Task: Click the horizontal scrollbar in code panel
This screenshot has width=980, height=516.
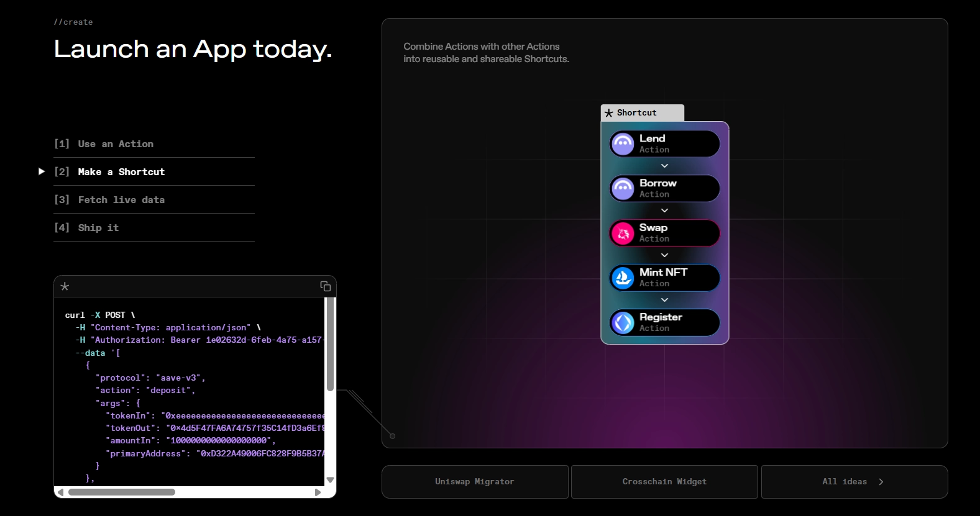Action: pyautogui.click(x=122, y=492)
